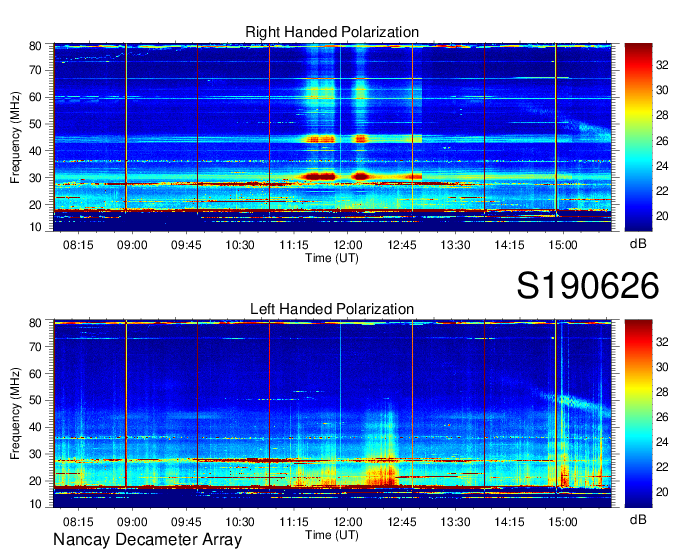Click "10:30" time tick of Left Handed plot
The image size is (680, 552).
(x=240, y=522)
